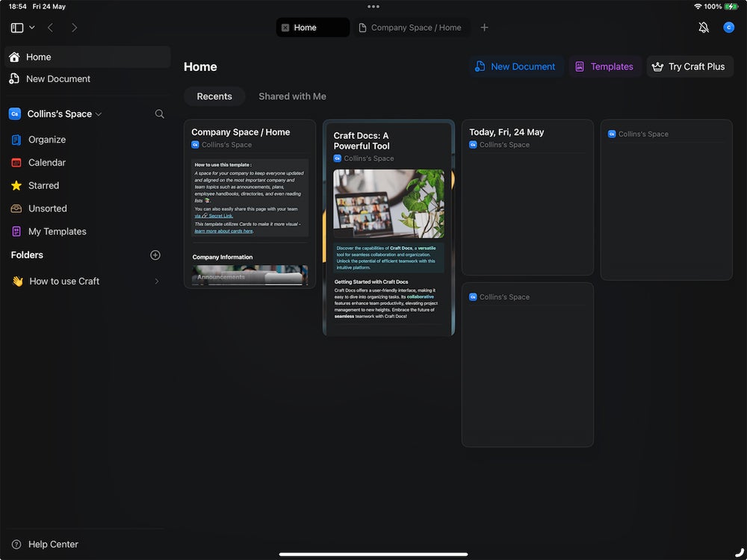Open the Collins profile avatar
Viewport: 747px width, 560px height.
tap(728, 27)
